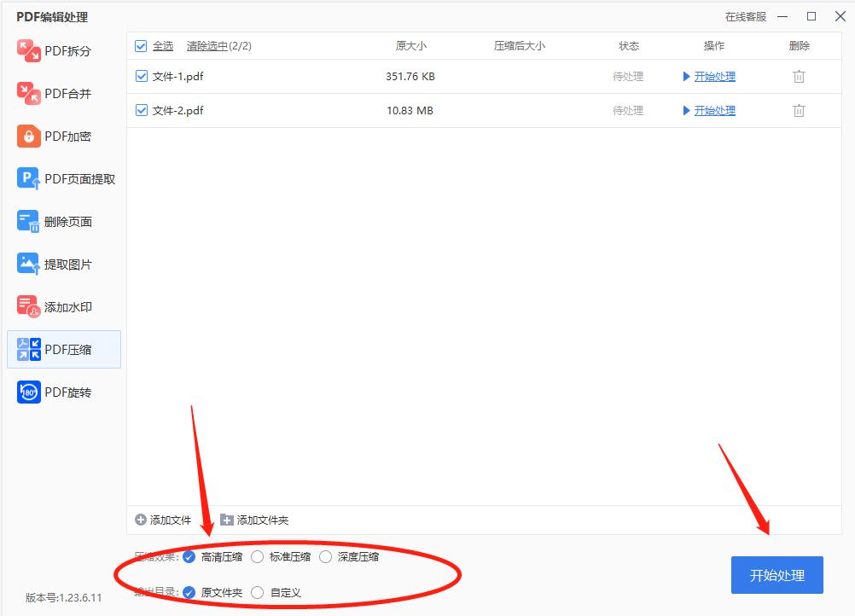855x616 pixels.
Task: Start processing 文件-2.pdf via its 开始处理 link
Action: [713, 110]
